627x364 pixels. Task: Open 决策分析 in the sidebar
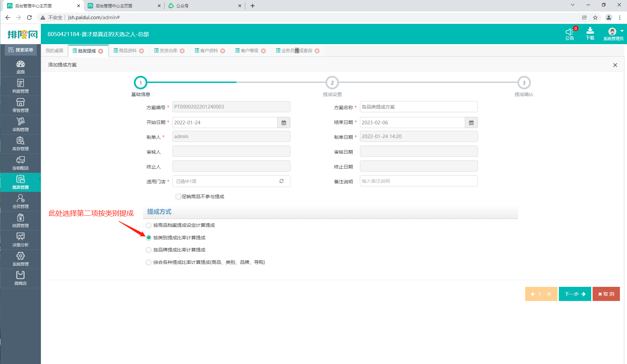click(21, 240)
